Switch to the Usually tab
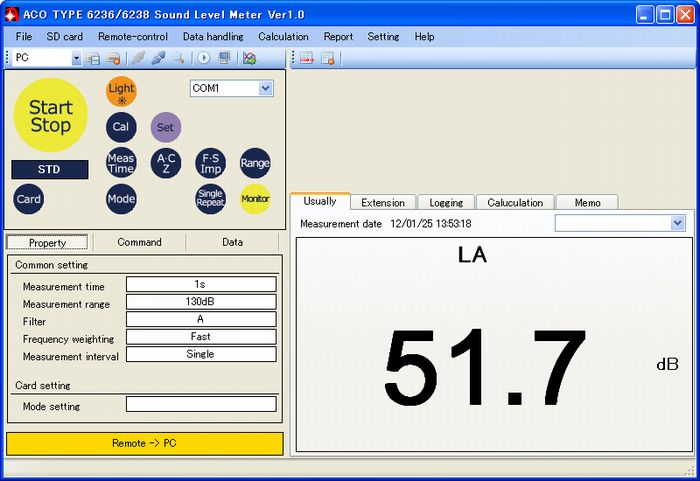 pos(320,201)
